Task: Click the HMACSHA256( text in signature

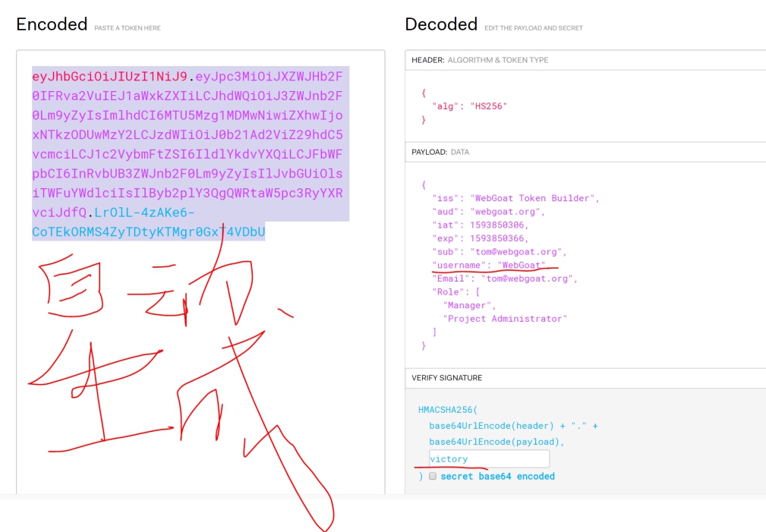Action: (447, 409)
